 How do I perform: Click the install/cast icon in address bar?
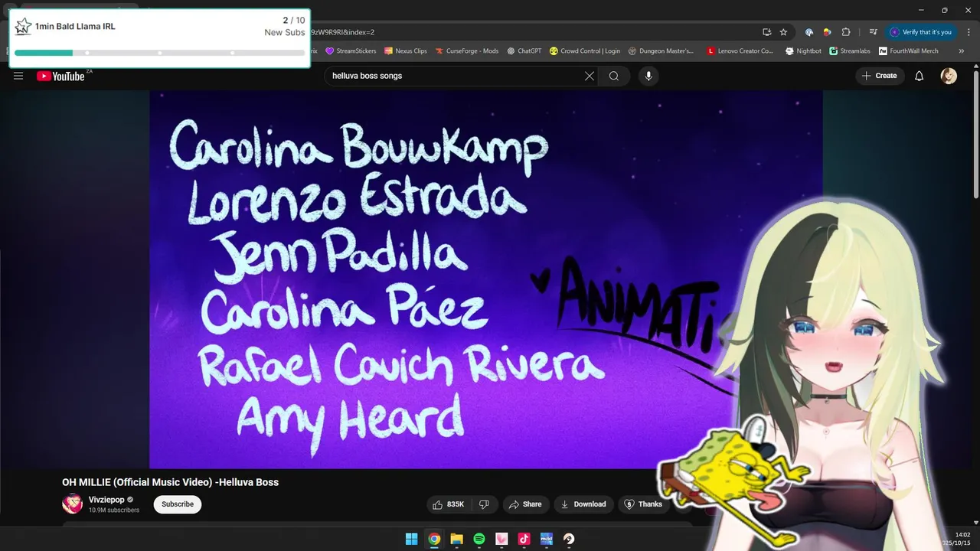click(x=766, y=32)
